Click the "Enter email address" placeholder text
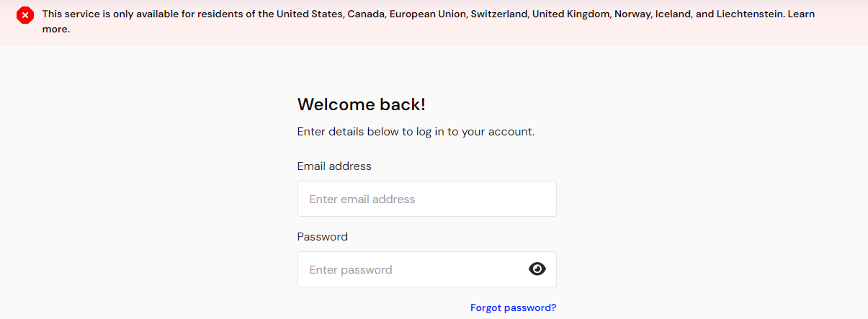Screen dimensions: 868x319 click(362, 199)
